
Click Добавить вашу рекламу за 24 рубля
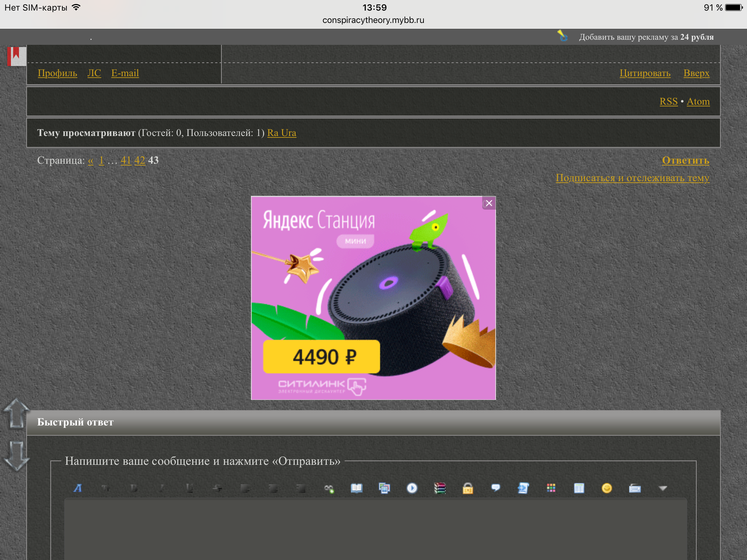pos(646,37)
